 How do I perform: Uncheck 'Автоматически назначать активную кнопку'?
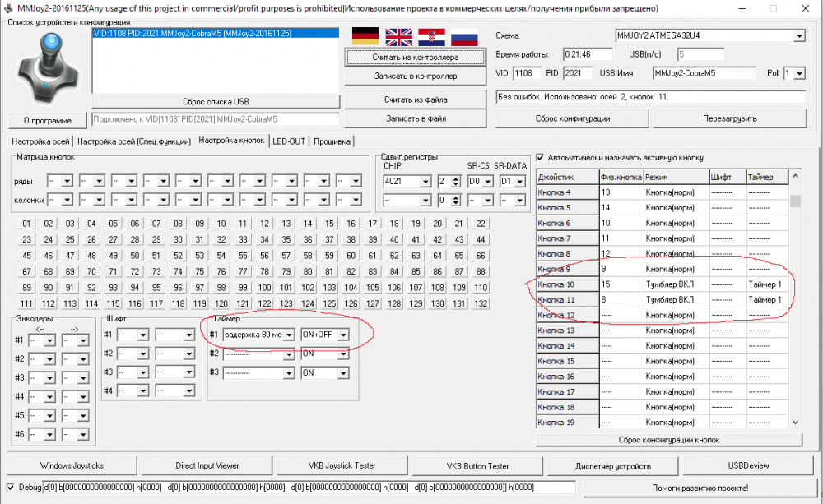click(541, 157)
